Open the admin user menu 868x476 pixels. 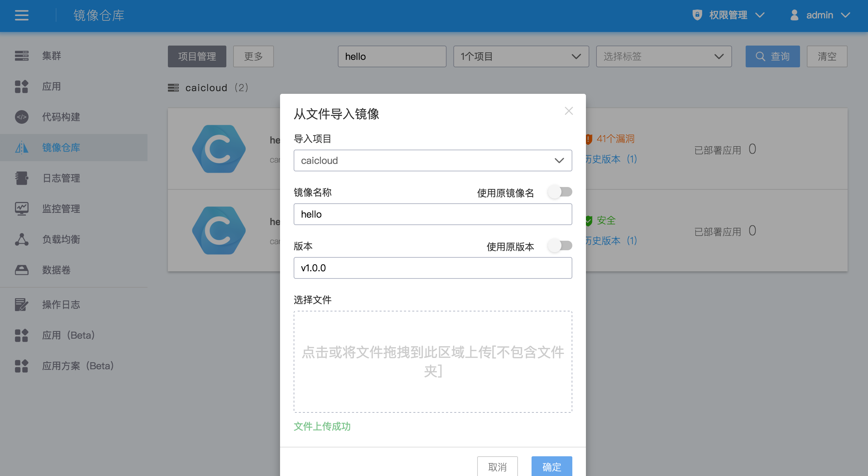point(820,15)
